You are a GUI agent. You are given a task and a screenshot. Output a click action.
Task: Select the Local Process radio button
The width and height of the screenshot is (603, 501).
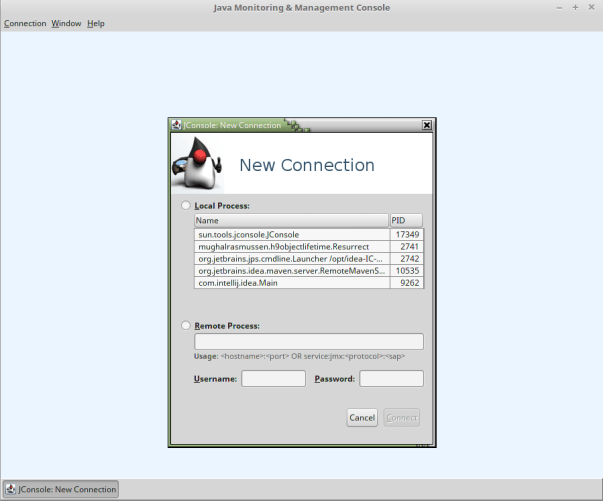[186, 205]
